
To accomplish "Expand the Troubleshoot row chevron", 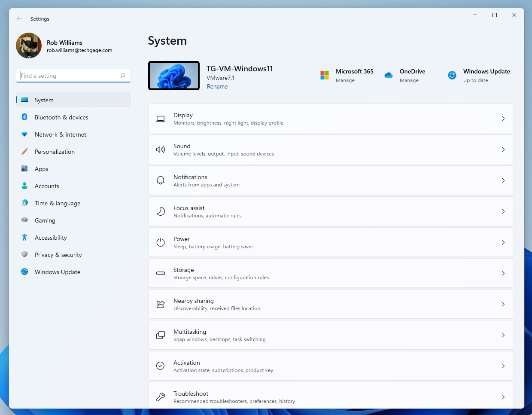I will (x=503, y=397).
